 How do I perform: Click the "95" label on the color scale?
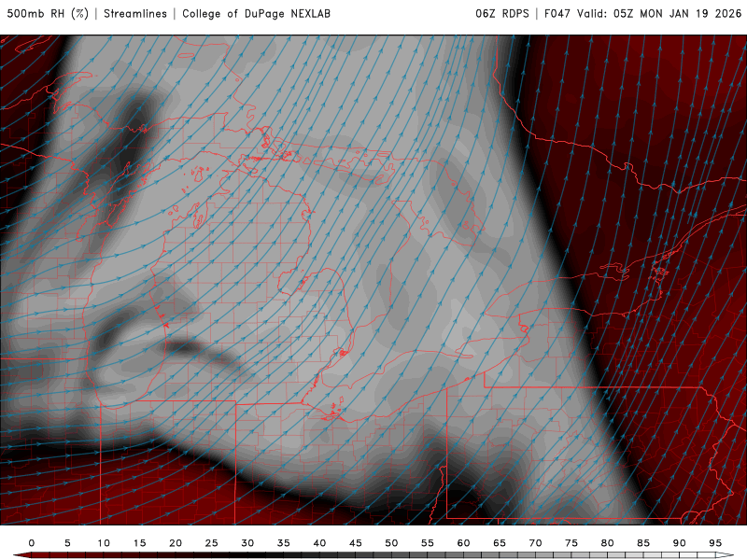pos(715,543)
